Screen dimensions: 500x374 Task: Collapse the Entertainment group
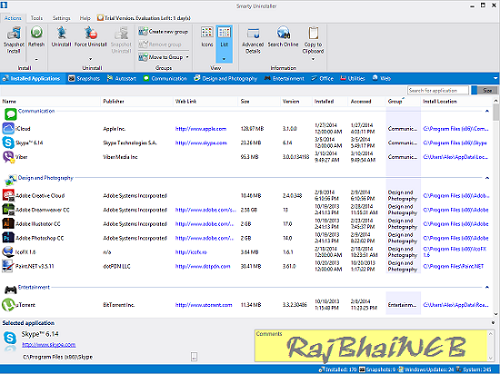[487, 287]
